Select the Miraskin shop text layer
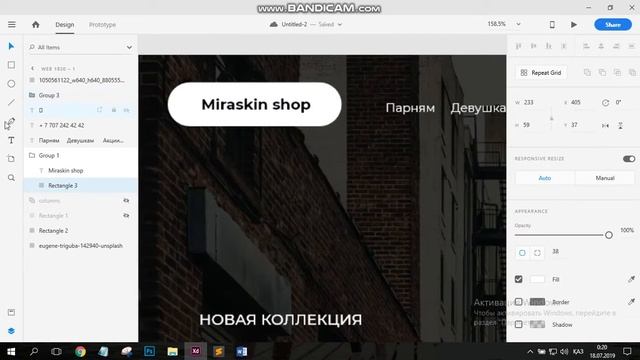The width and height of the screenshot is (640, 360). pyautogui.click(x=66, y=171)
